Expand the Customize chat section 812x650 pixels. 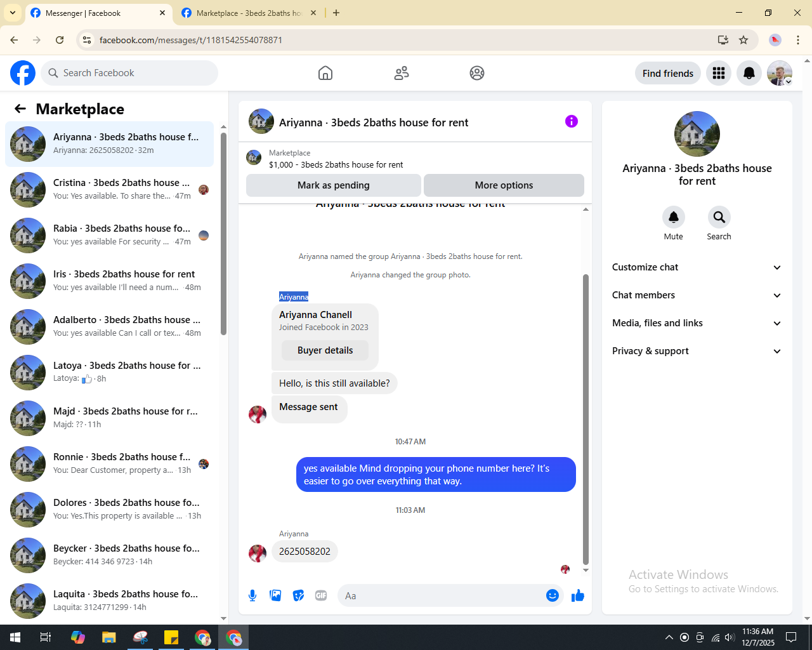(697, 267)
